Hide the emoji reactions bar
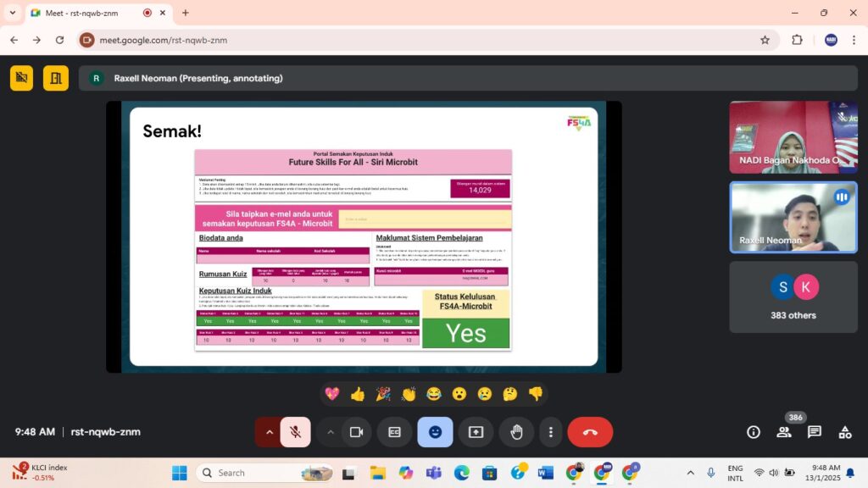868x488 pixels. (435, 432)
